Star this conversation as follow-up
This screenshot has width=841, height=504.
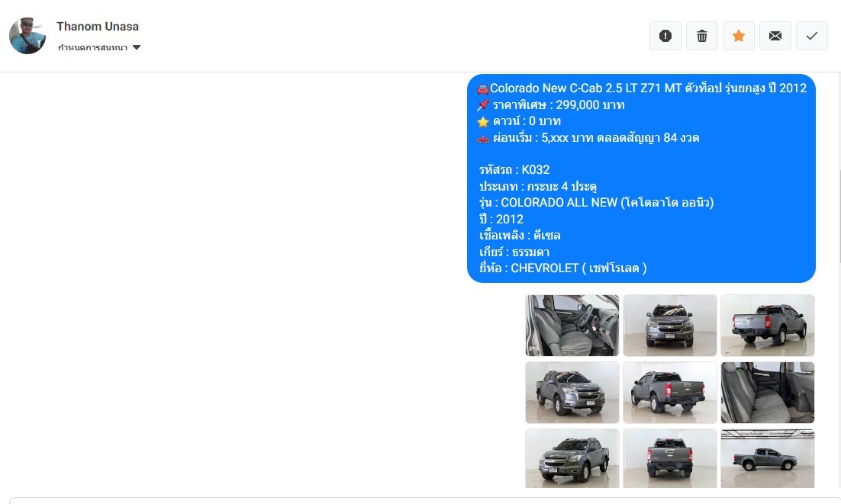pos(739,36)
